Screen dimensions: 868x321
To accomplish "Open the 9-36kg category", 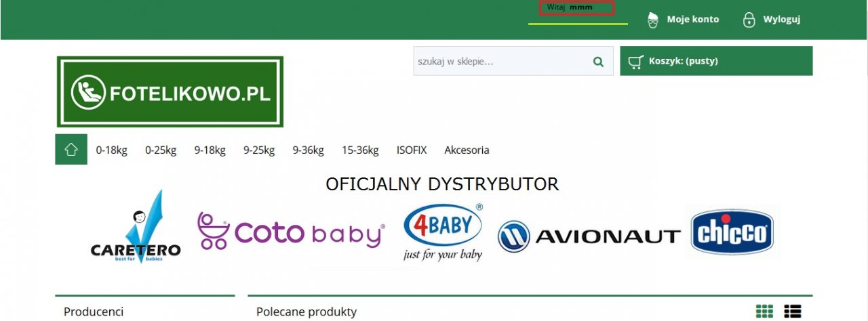I will (x=309, y=150).
